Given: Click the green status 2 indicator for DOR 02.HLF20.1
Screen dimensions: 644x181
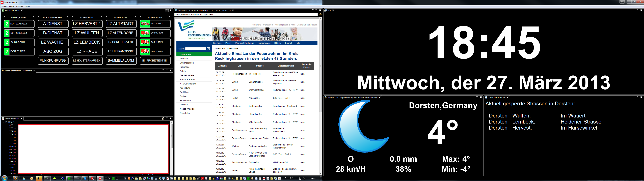Looking at the screenshot, I should point(7,24).
